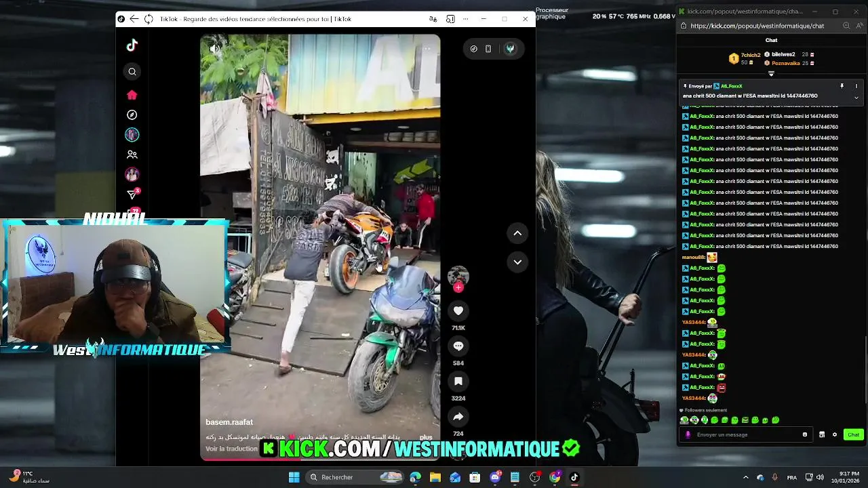Screen dimensions: 868x488
Task: Click purple microphone icon in chat input
Action: 688,434
